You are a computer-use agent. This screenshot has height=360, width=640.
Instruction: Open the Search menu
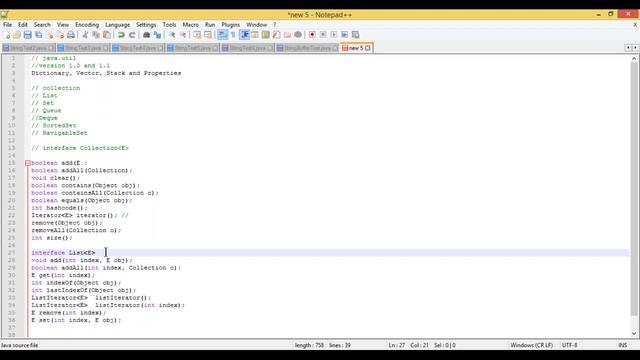pyautogui.click(x=42, y=25)
